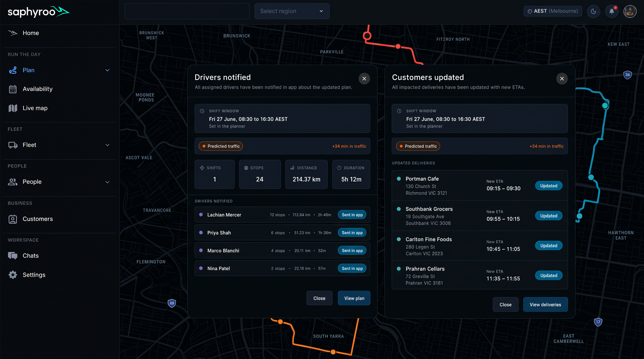Open the AEST (Melbourne) timezone selector
Viewport: 644px width, 359px height.
[x=552, y=11]
